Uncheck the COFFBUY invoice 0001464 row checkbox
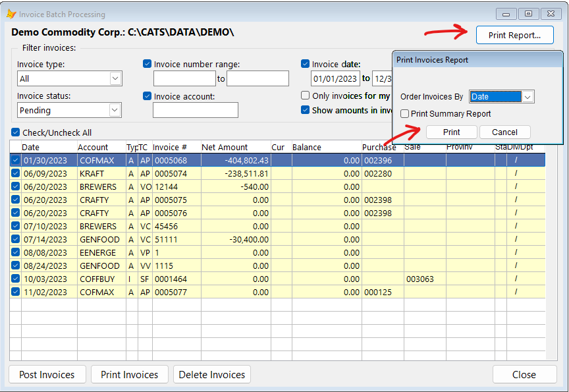This screenshot has height=392, width=569. 15,279
